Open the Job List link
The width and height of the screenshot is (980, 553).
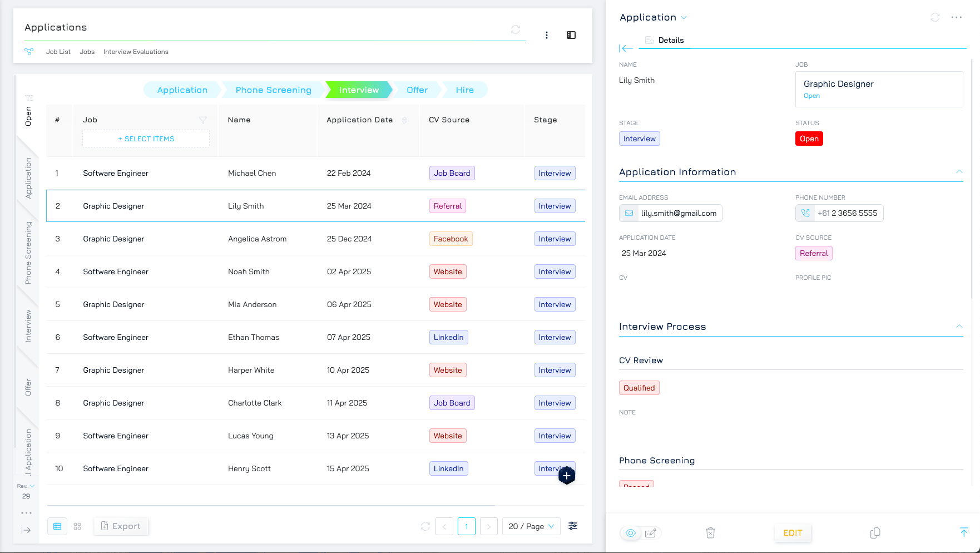point(58,52)
